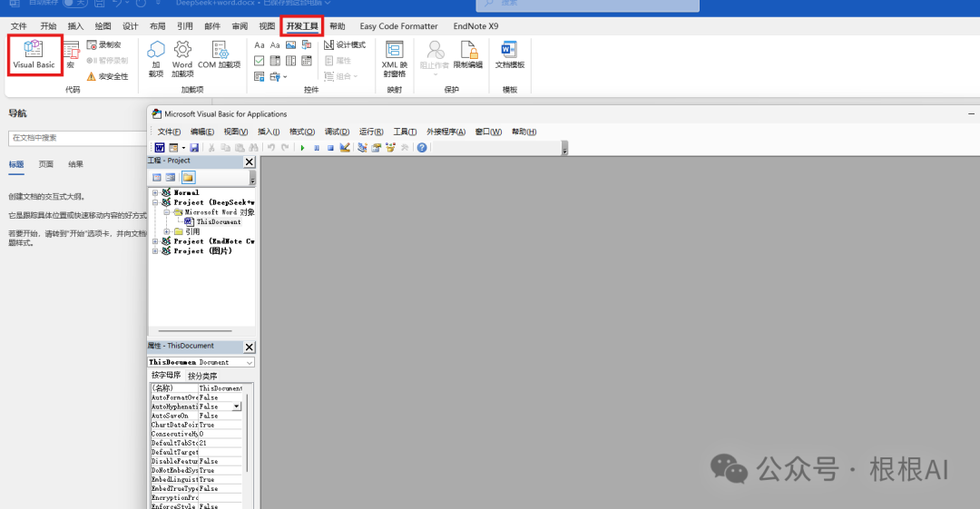The width and height of the screenshot is (980, 509).
Task: Open XML 映射窗格 pane
Action: (395, 58)
